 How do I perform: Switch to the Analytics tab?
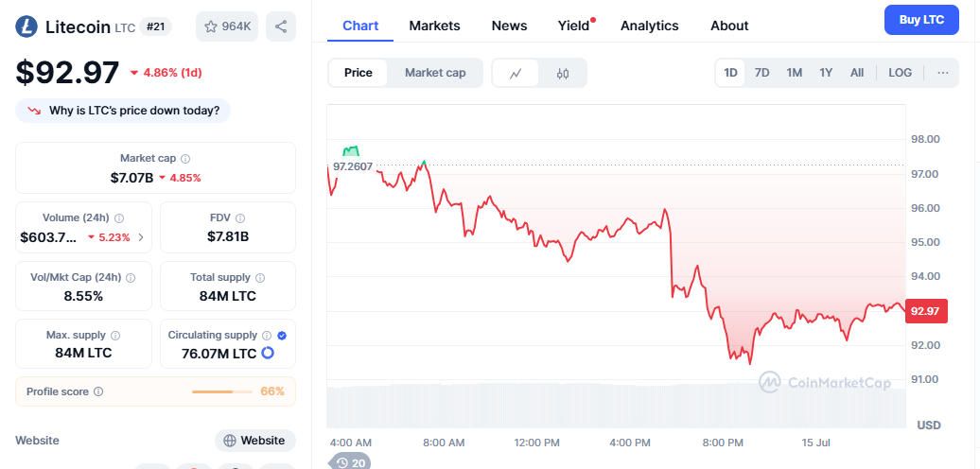(x=649, y=26)
